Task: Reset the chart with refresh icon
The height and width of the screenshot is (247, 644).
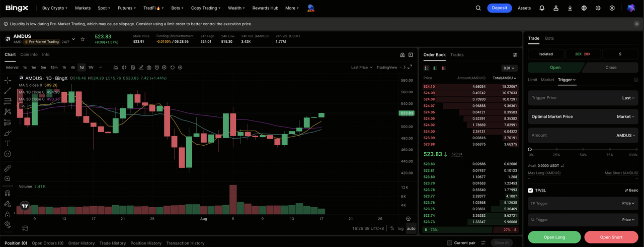Action: click(x=173, y=68)
